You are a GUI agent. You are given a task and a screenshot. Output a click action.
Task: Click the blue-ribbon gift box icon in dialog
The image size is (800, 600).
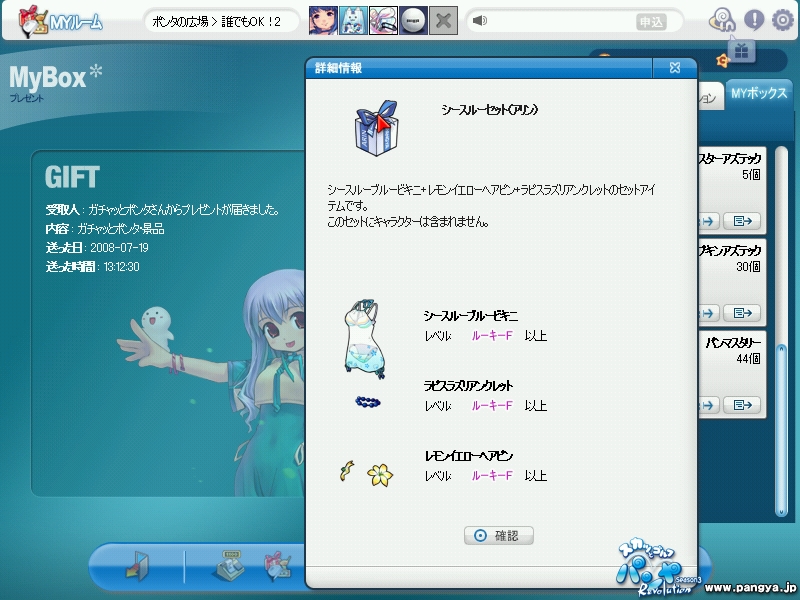tap(376, 128)
